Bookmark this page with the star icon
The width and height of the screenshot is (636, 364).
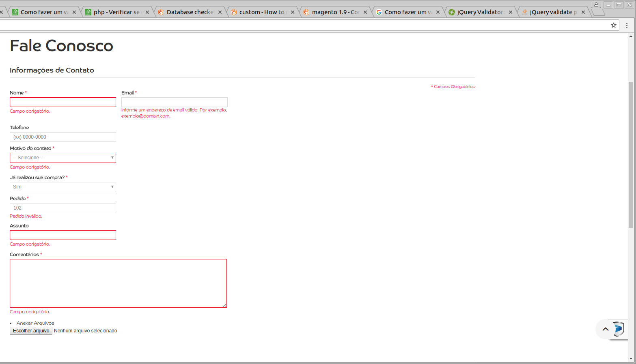(x=613, y=25)
